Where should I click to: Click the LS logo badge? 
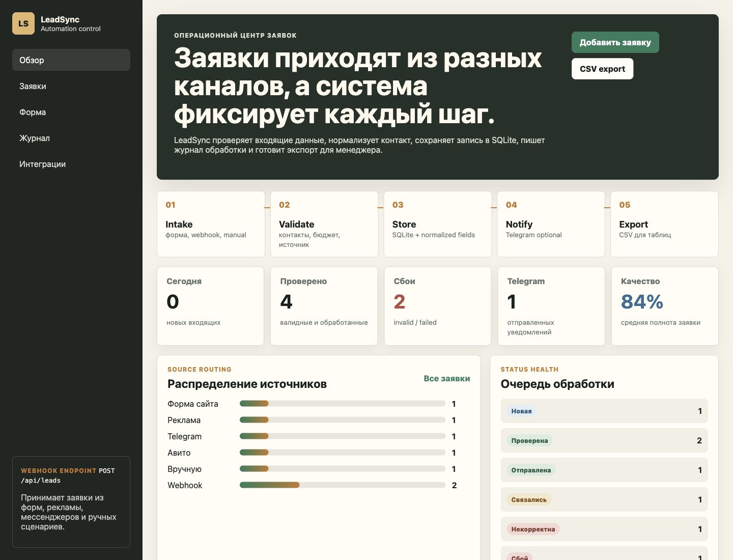pos(23,23)
